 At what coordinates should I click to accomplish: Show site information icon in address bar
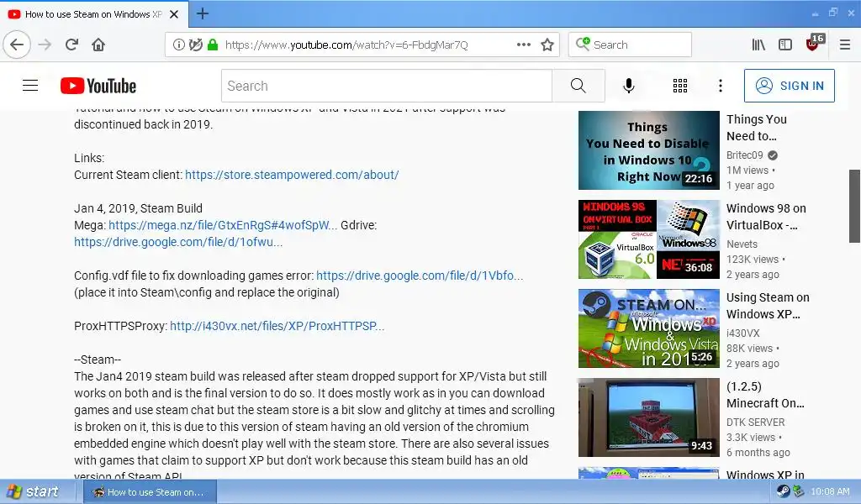(178, 45)
